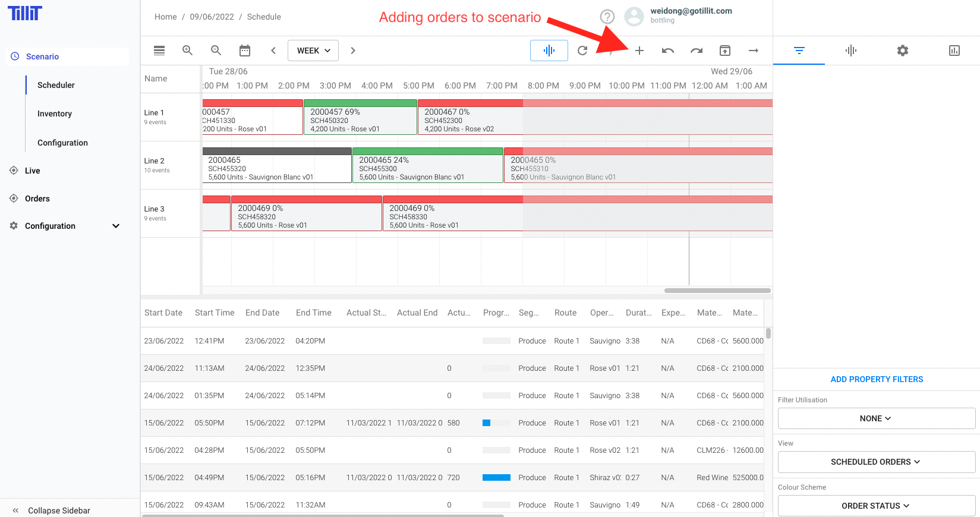Screen dimensions: 980x517
Task: Open Scheduler under Scenario
Action: (56, 85)
